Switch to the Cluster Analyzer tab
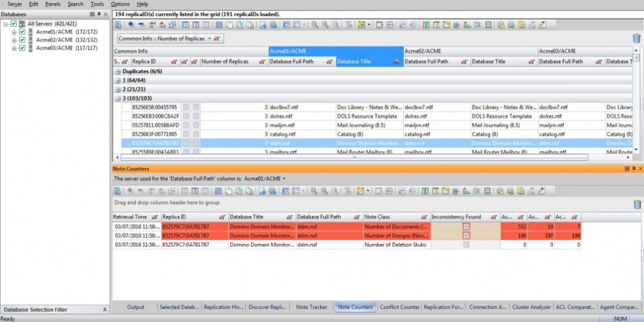The width and height of the screenshot is (644, 322). [x=532, y=307]
